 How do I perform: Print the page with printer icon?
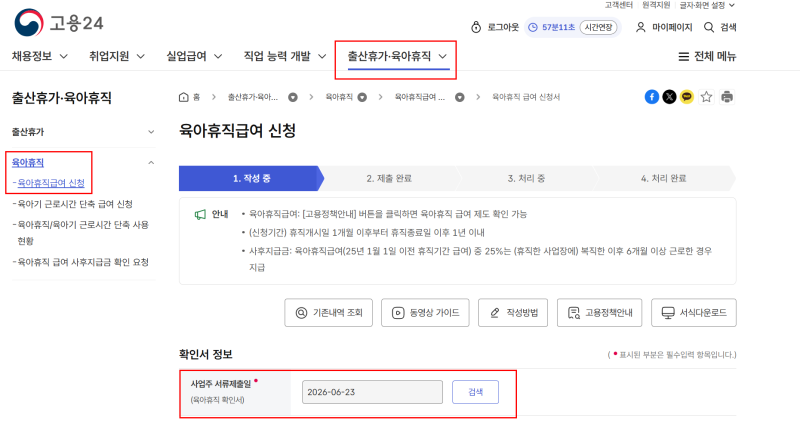tap(727, 96)
